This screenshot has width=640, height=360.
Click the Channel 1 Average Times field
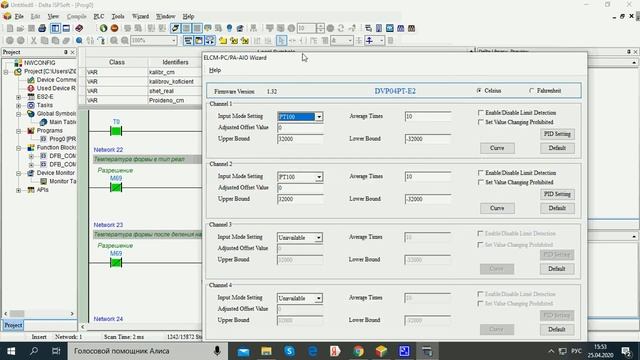[428, 116]
